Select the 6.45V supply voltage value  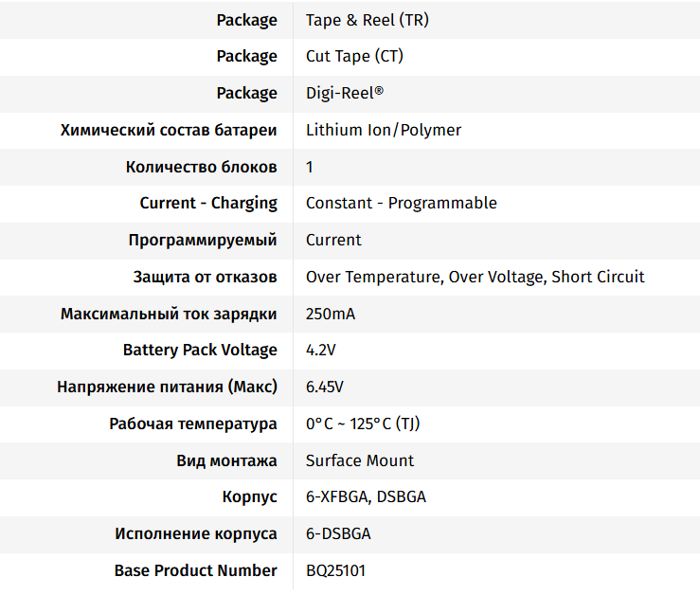[324, 387]
